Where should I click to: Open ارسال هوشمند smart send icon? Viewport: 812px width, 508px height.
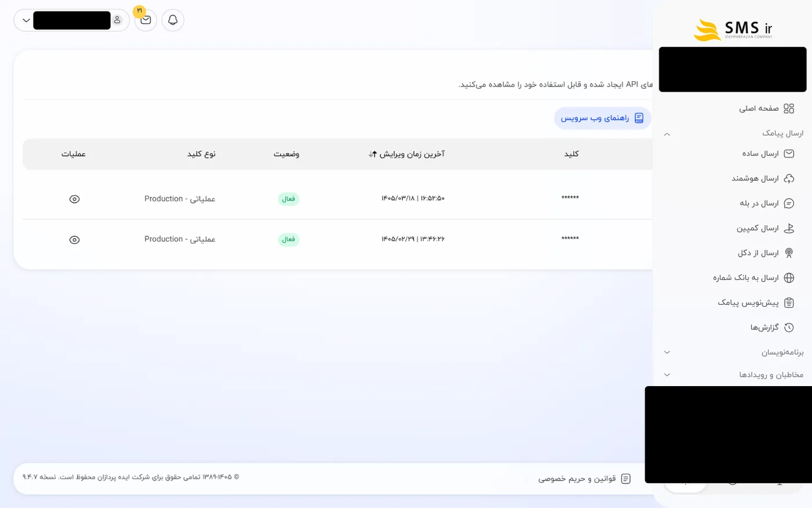(789, 179)
